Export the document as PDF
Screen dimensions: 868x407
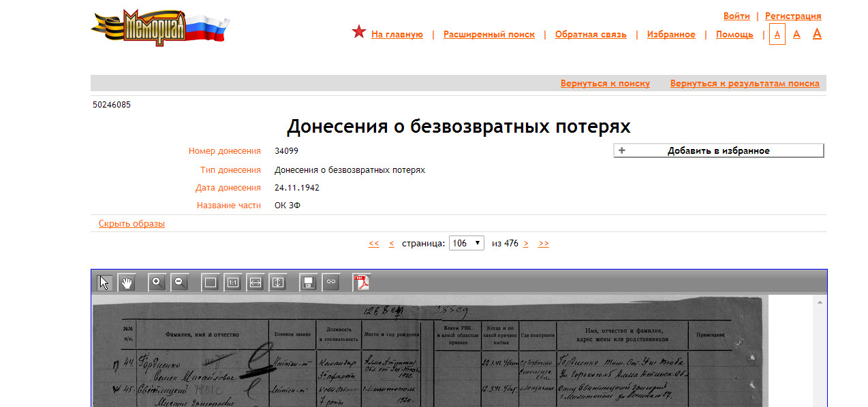click(x=361, y=282)
